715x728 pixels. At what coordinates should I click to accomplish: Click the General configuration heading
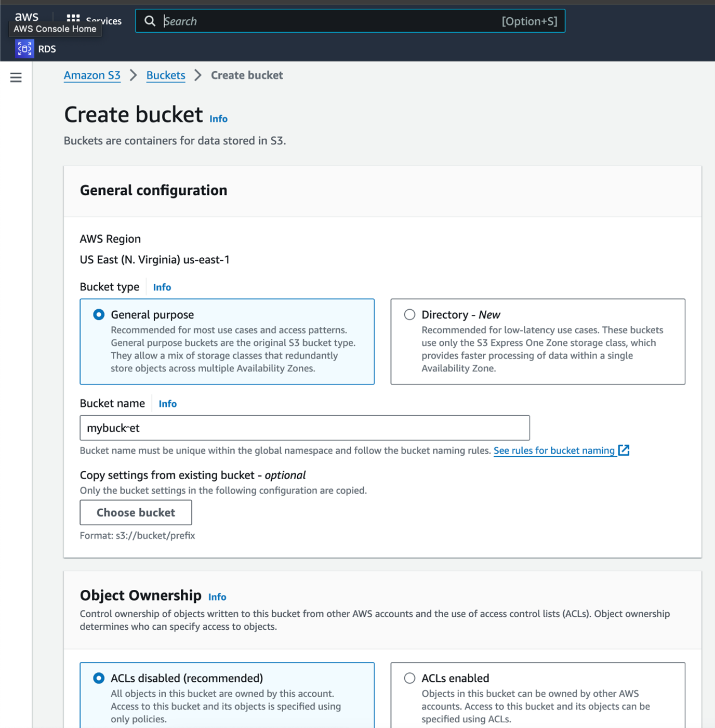[153, 190]
